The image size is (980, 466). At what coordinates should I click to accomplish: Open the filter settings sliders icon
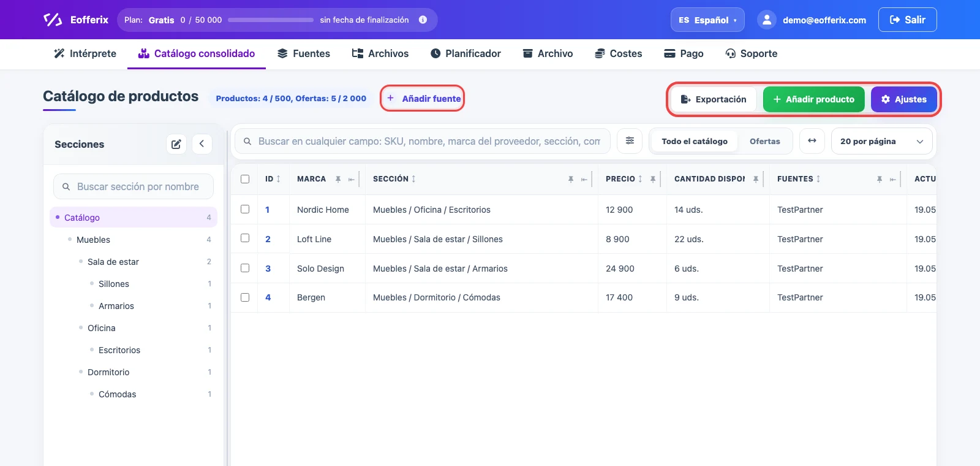click(x=630, y=141)
